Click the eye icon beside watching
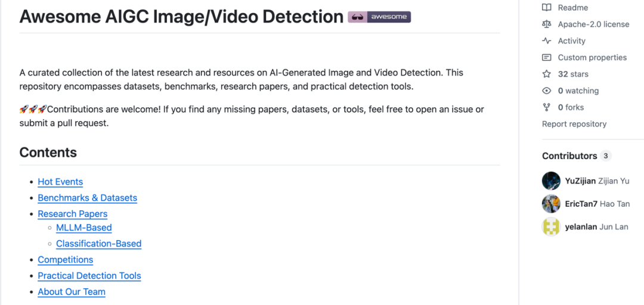The image size is (644, 305). [546, 91]
